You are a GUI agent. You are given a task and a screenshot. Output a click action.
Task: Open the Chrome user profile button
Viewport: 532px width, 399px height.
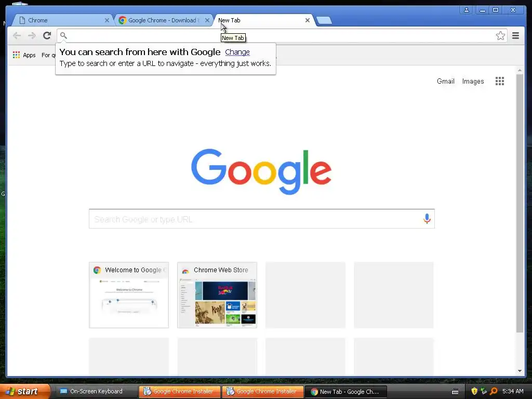467,10
